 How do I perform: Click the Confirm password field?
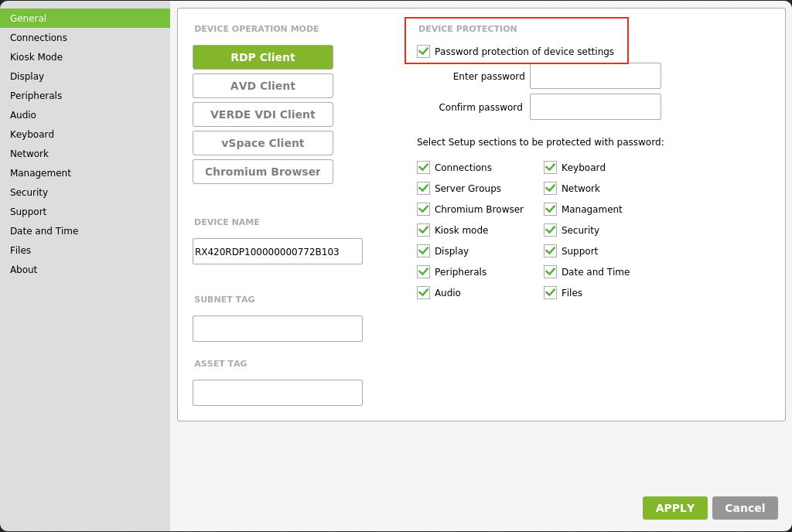click(x=596, y=107)
